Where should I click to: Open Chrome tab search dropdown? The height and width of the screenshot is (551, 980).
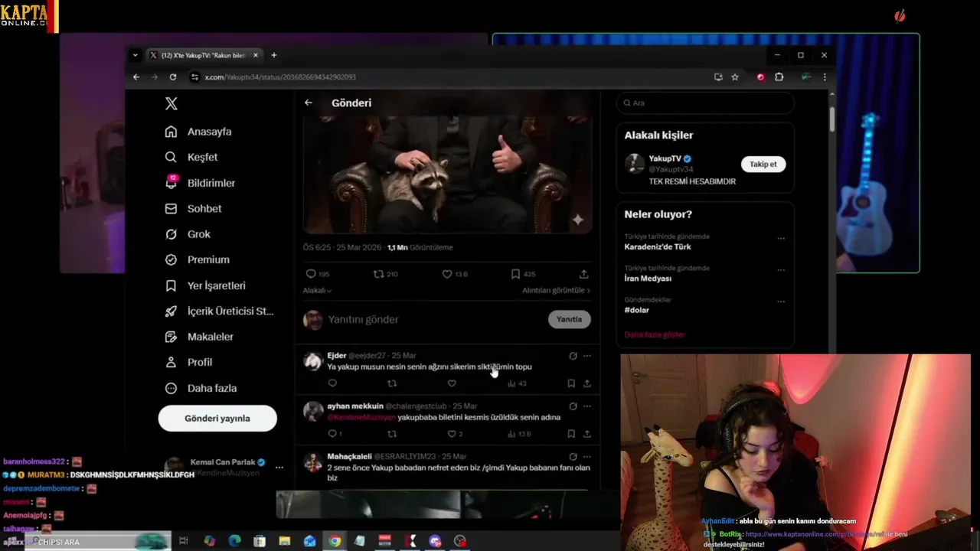pyautogui.click(x=135, y=55)
